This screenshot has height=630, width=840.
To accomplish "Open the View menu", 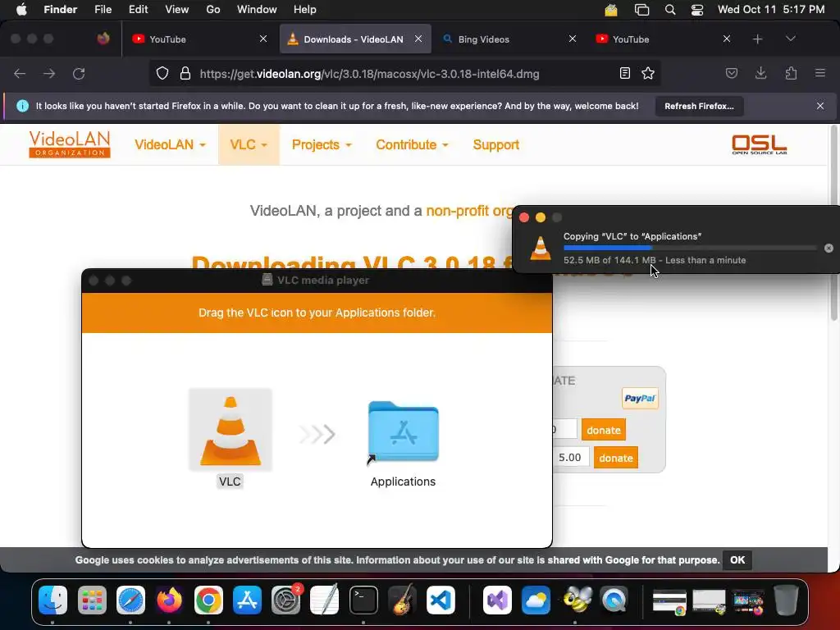I will [x=177, y=10].
